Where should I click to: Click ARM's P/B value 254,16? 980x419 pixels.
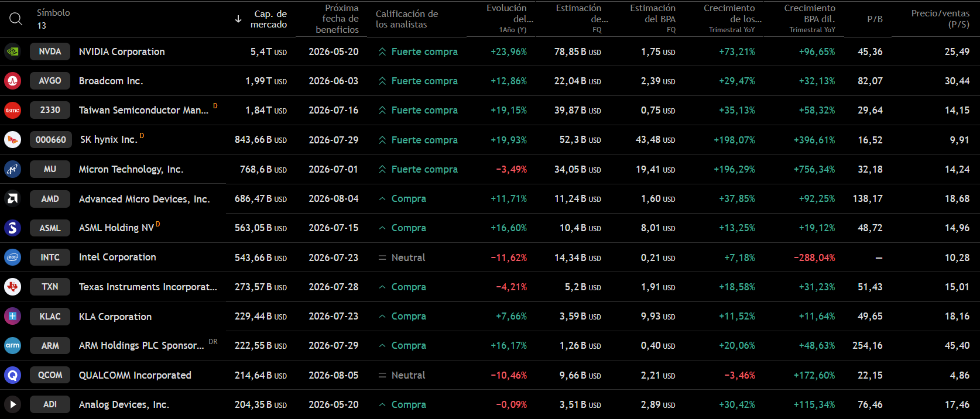coord(868,345)
